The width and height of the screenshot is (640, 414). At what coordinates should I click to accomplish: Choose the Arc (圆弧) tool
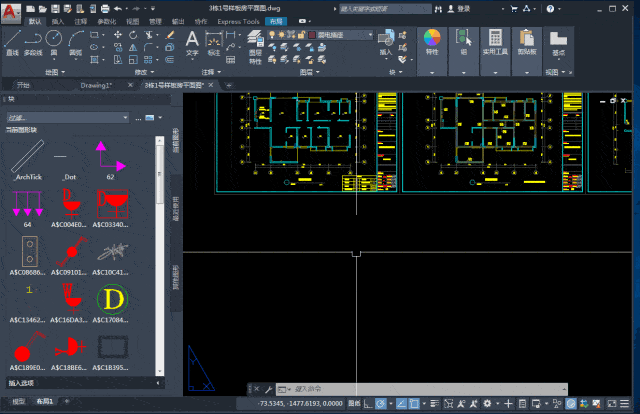(76, 41)
